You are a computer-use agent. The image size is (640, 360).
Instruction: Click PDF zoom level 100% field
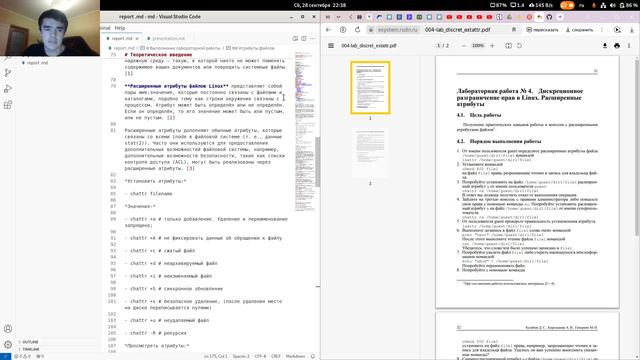tap(478, 46)
